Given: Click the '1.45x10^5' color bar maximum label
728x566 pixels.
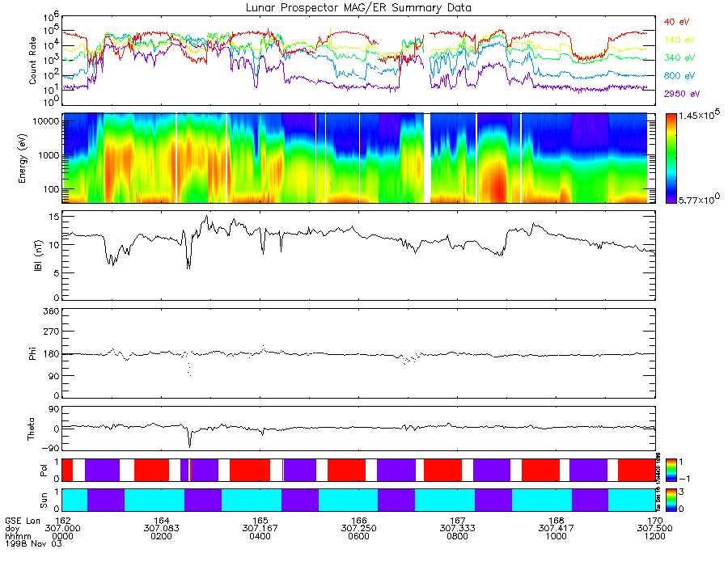Looking at the screenshot, I should [x=699, y=115].
